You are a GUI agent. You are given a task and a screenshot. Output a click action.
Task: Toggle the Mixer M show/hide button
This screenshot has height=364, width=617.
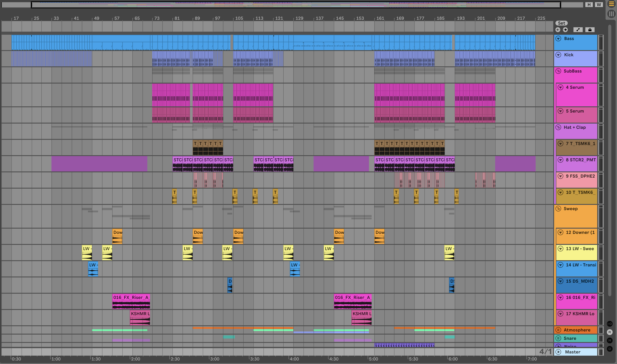(x=610, y=340)
